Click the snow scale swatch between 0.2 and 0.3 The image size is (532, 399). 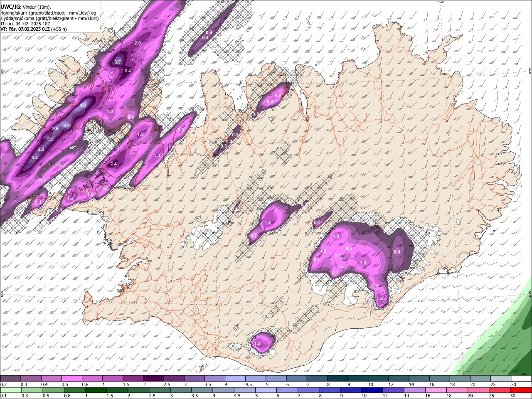coord(10,379)
